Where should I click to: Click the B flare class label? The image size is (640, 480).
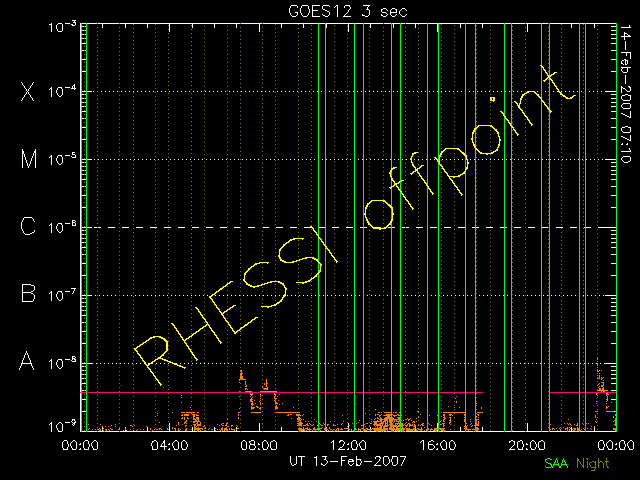[x=28, y=293]
